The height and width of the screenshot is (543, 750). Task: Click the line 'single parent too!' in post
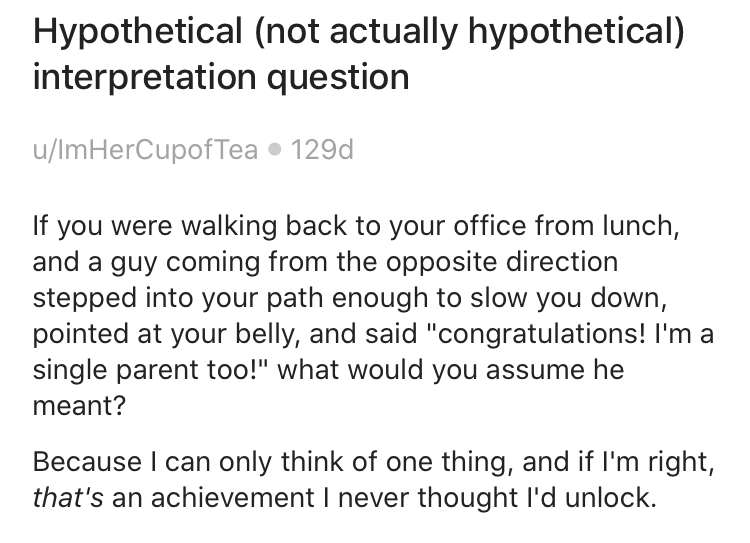coord(148,369)
